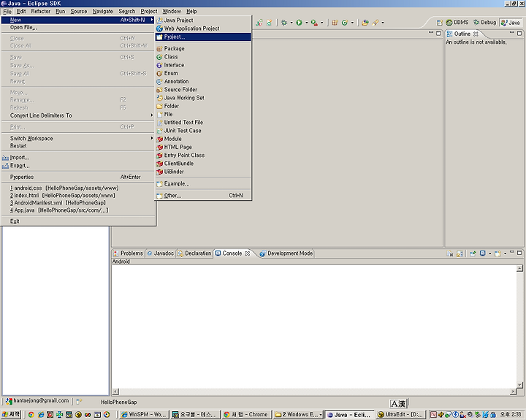The image size is (526, 420).
Task: Select the Java perspective button
Action: point(510,23)
